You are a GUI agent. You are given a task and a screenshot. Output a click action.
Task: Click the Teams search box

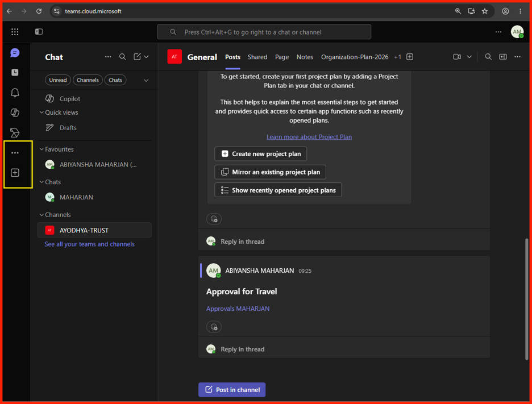[264, 32]
